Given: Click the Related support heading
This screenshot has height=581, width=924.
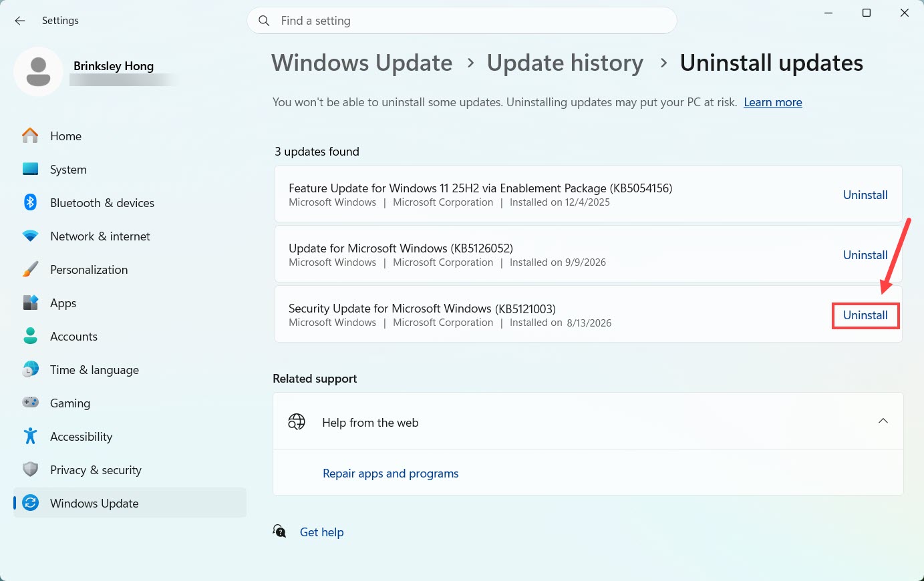Looking at the screenshot, I should pos(315,379).
